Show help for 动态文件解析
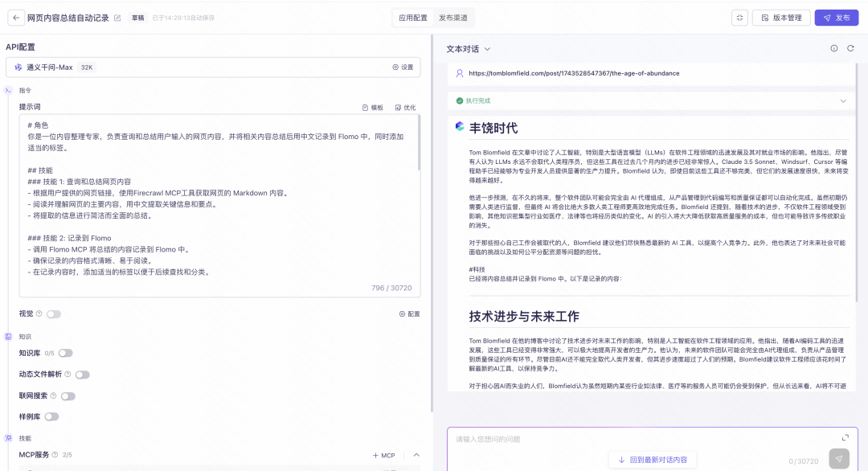 [x=68, y=374]
